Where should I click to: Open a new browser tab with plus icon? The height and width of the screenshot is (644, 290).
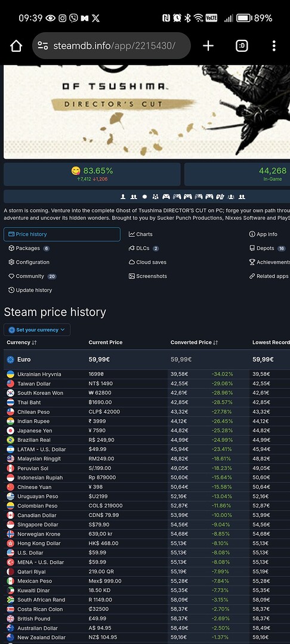click(208, 45)
